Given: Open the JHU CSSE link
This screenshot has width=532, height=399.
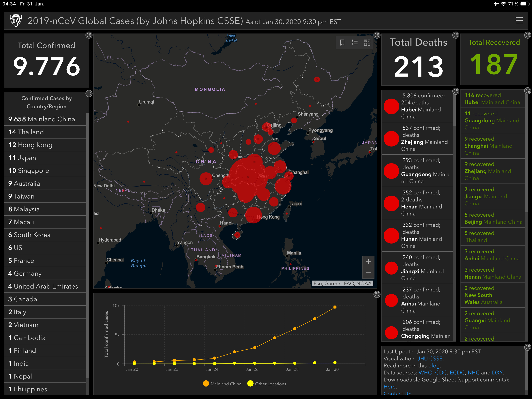Looking at the screenshot, I should coord(430,358).
